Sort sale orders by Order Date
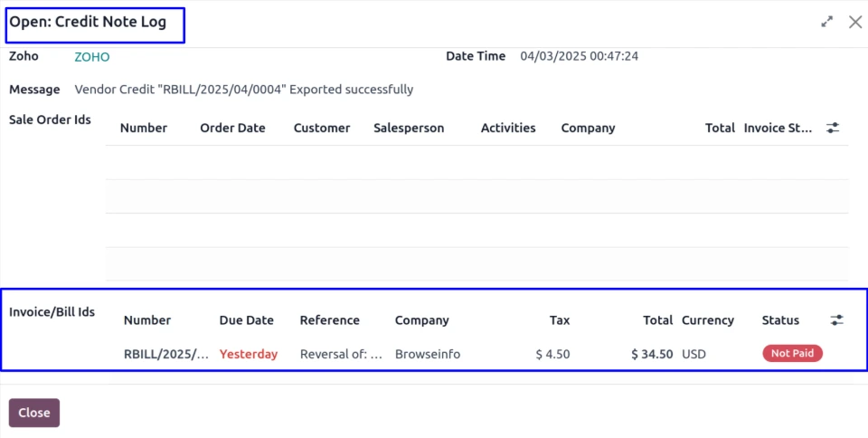This screenshot has height=438, width=868. 232,129
